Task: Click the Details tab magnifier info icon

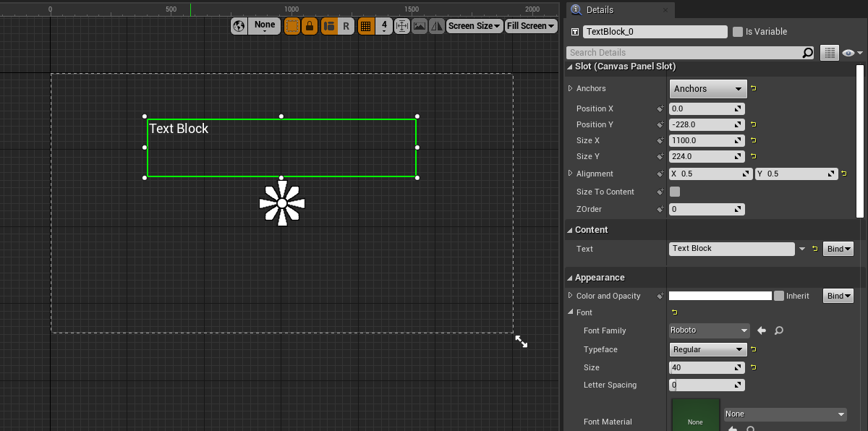Action: coord(576,10)
